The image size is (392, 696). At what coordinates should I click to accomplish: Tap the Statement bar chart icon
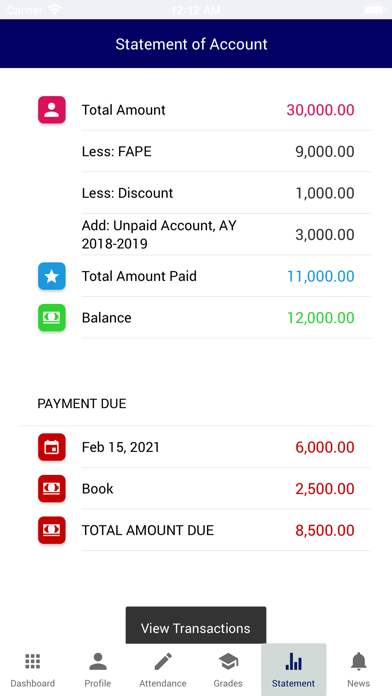click(x=293, y=661)
